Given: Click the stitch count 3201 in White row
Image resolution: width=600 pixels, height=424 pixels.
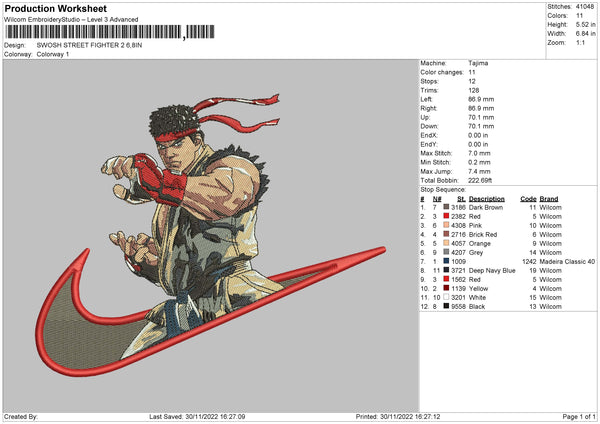Looking at the screenshot, I should pyautogui.click(x=458, y=297).
